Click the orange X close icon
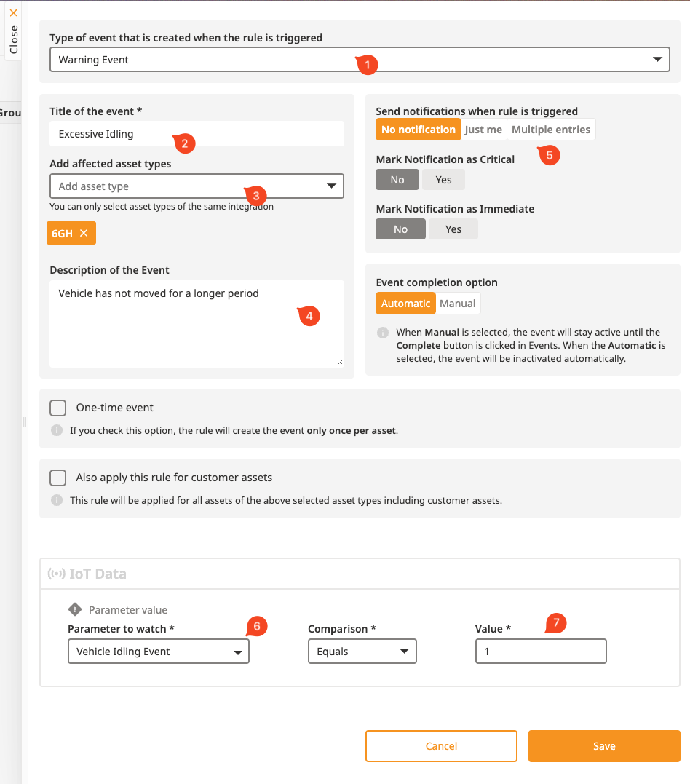The width and height of the screenshot is (690, 784). [x=13, y=12]
